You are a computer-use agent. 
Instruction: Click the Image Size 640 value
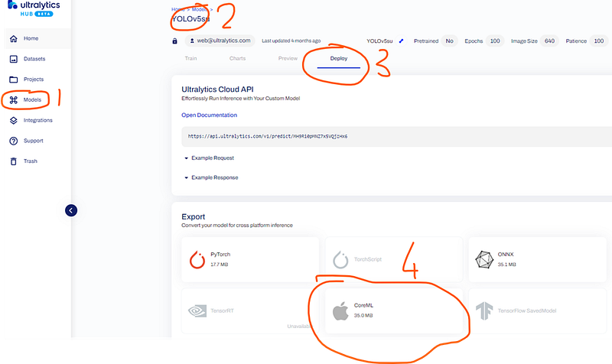click(x=549, y=41)
